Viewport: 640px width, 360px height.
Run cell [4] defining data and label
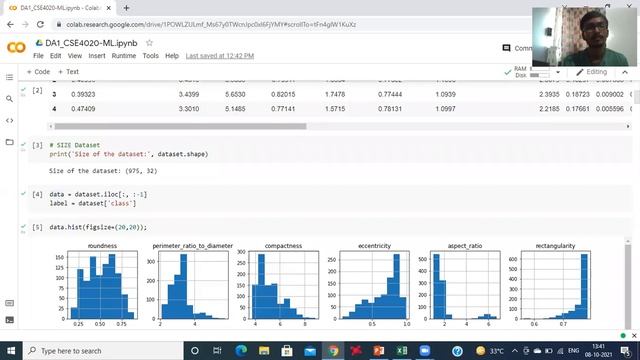click(37, 194)
